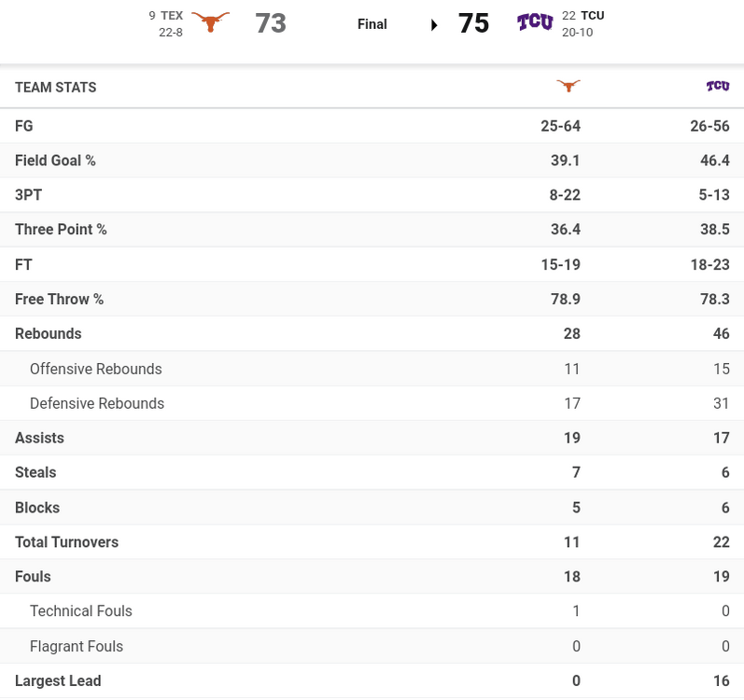Select the Field Goal % row label
This screenshot has width=744, height=700.
55,161
